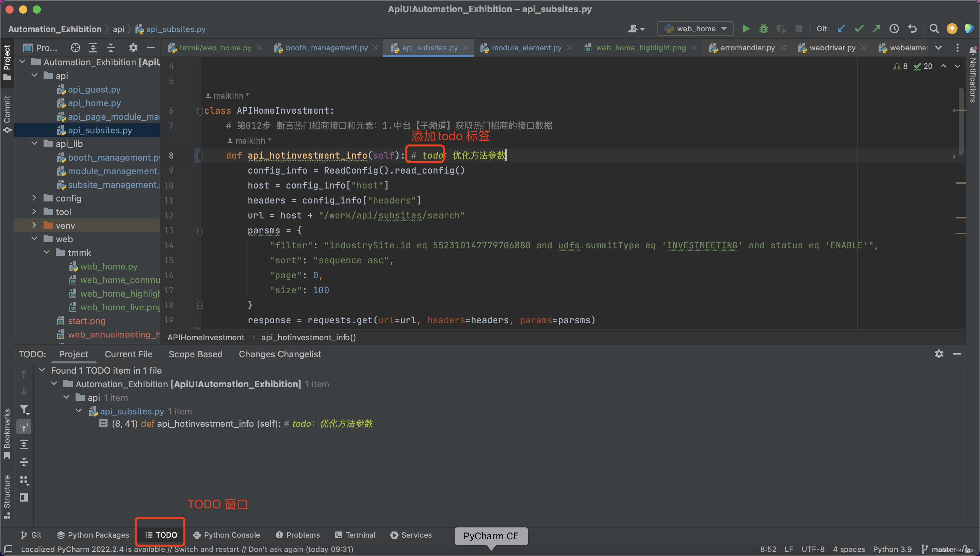Open TODO panel settings gear

point(939,354)
